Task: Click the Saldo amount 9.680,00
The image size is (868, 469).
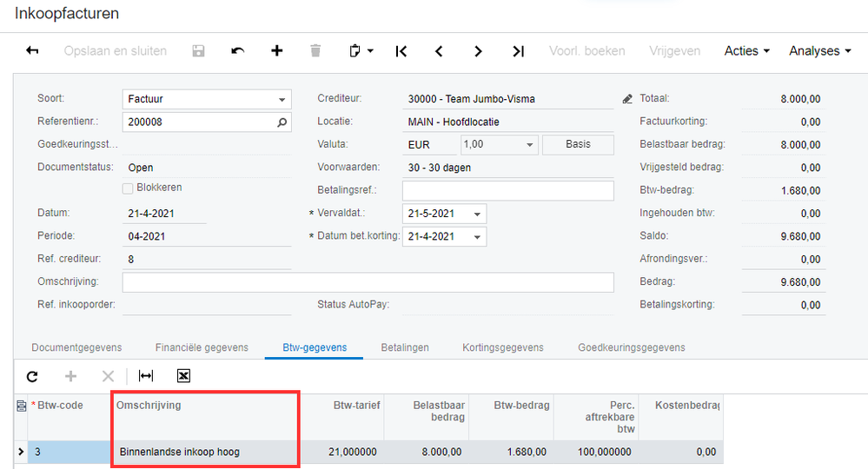Action: 800,237
